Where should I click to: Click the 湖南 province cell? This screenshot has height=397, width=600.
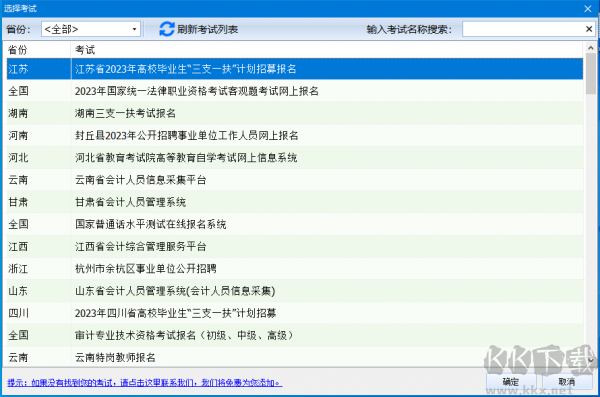pos(38,113)
